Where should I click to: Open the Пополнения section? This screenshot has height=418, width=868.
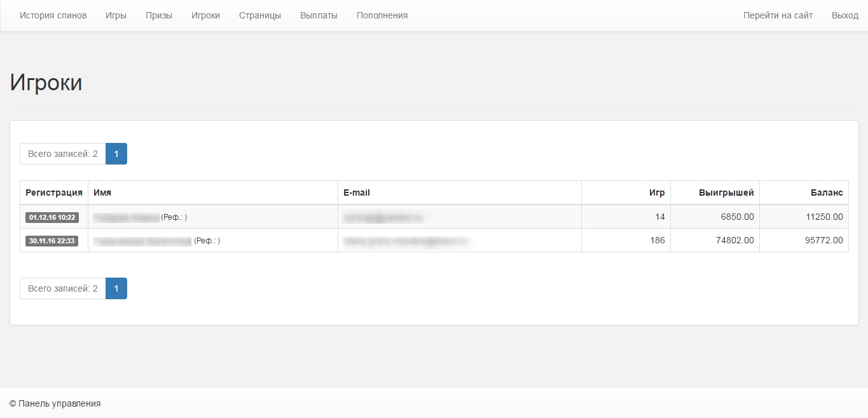(382, 15)
